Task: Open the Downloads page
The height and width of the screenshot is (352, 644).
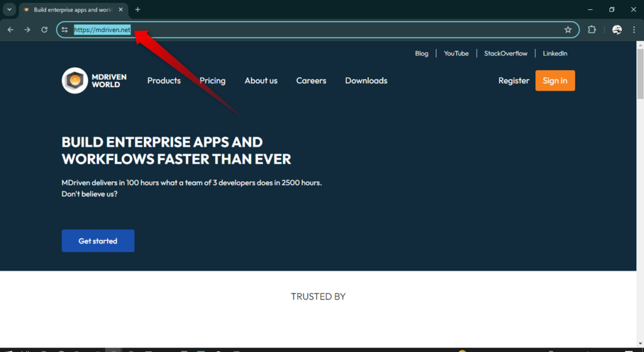Action: pyautogui.click(x=366, y=81)
